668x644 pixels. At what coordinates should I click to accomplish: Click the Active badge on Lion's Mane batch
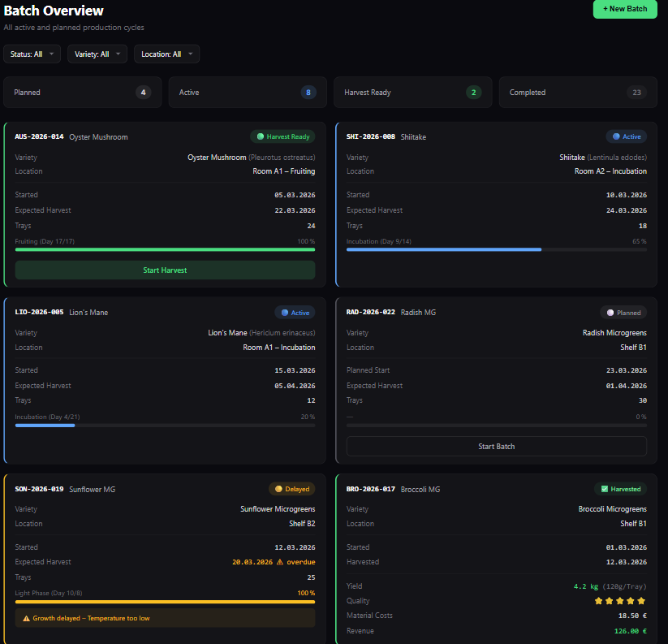click(x=295, y=313)
